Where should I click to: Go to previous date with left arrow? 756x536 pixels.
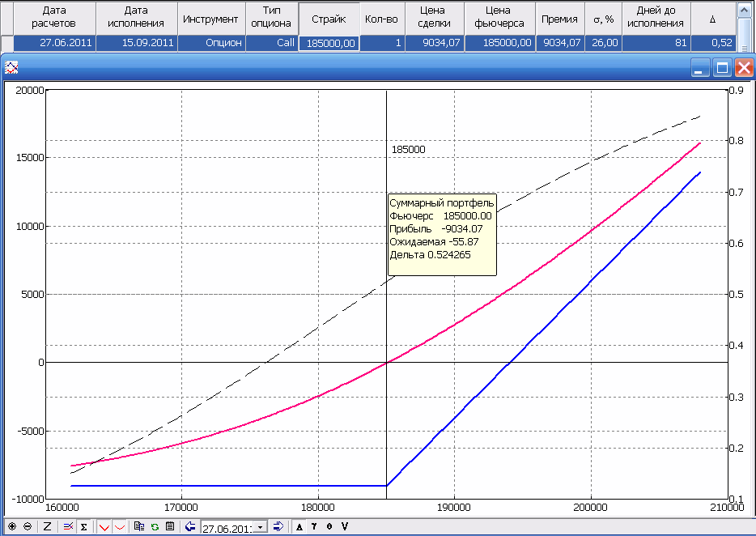(x=190, y=526)
